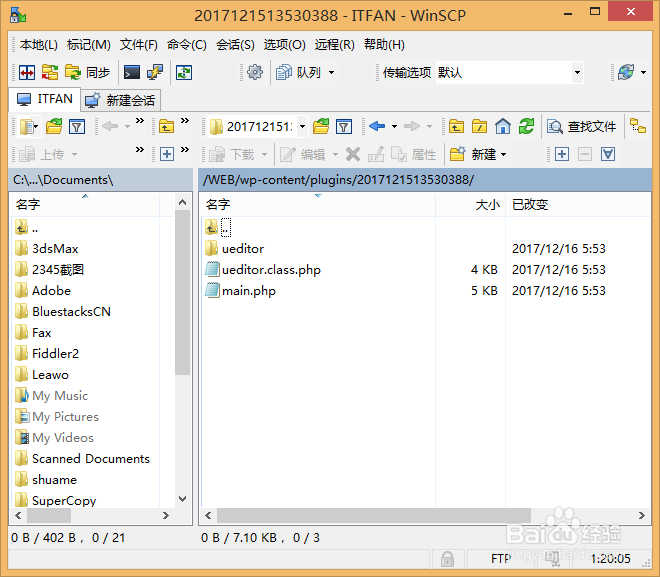This screenshot has width=660, height=577.
Task: Click remote panel open directory folder icon
Action: coord(321,127)
